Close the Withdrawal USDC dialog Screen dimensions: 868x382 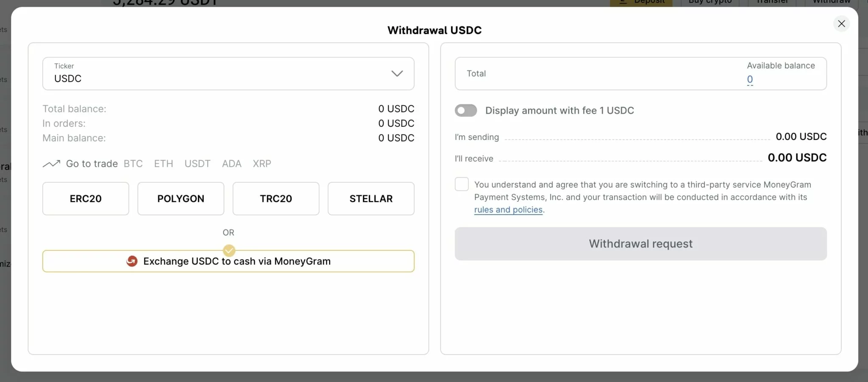click(841, 24)
